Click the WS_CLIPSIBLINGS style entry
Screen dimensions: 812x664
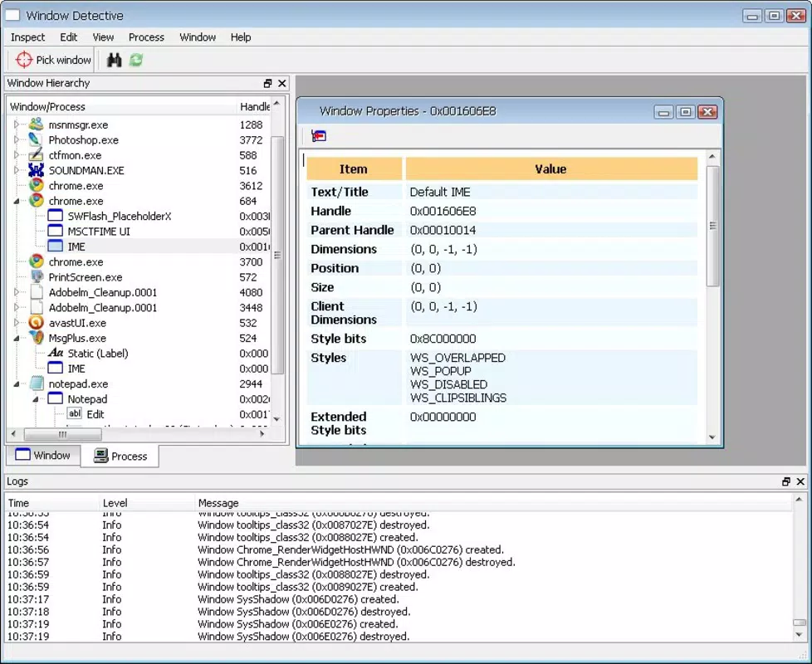pos(458,398)
